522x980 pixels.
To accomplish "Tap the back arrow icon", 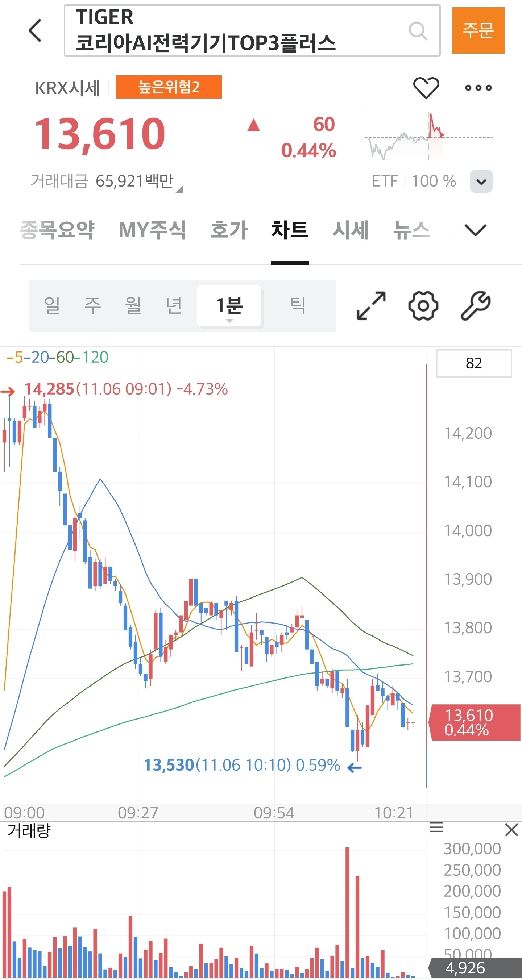I will click(x=35, y=30).
